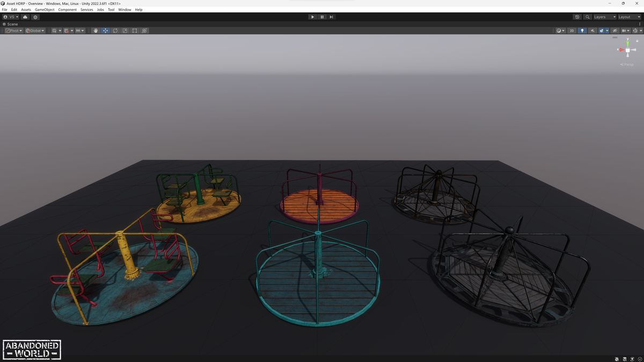Select the Rect tool

135,31
